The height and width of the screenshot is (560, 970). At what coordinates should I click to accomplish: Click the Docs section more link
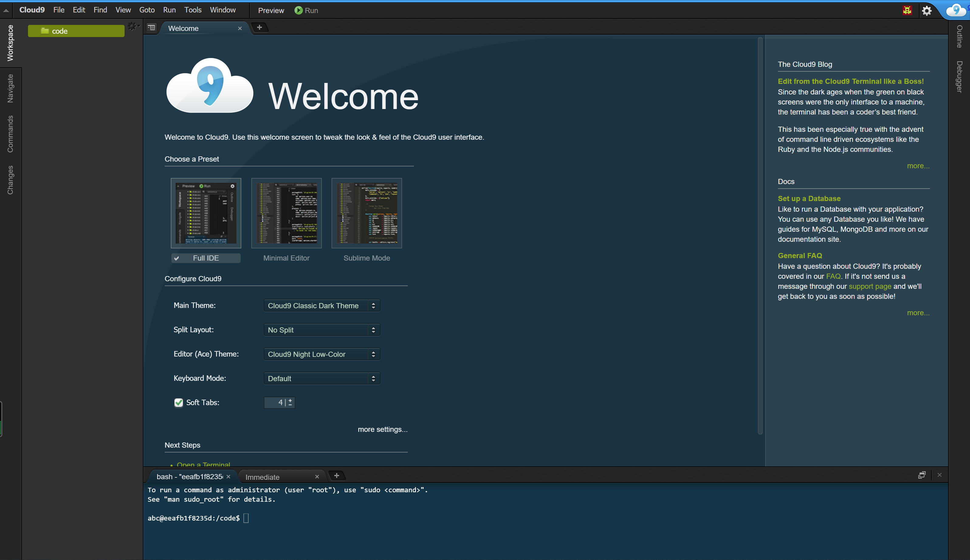pyautogui.click(x=918, y=313)
